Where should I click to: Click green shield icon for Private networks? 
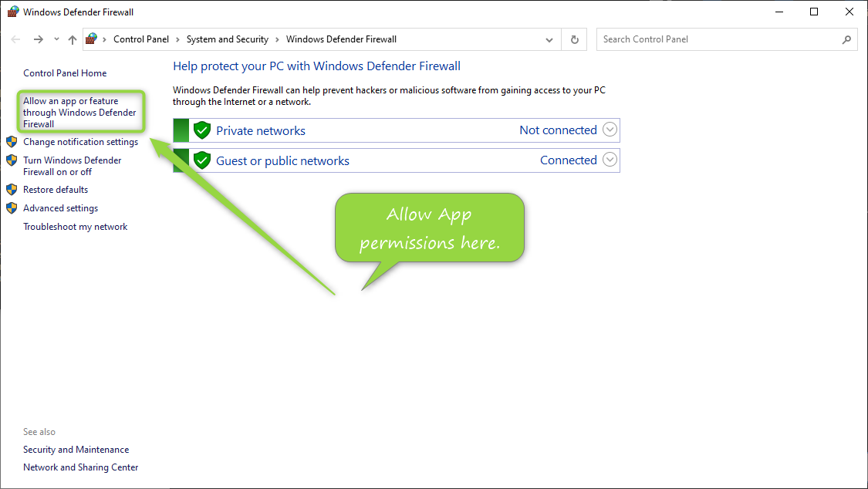202,130
